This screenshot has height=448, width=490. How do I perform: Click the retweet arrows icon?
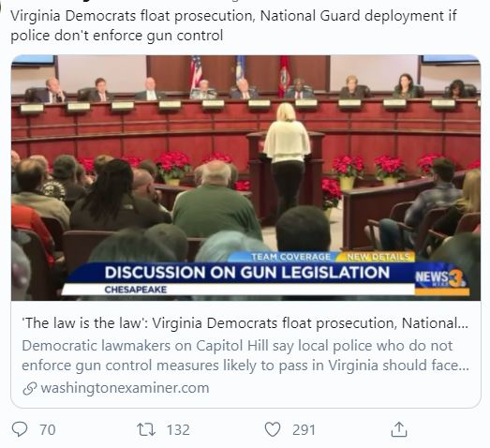146,429
